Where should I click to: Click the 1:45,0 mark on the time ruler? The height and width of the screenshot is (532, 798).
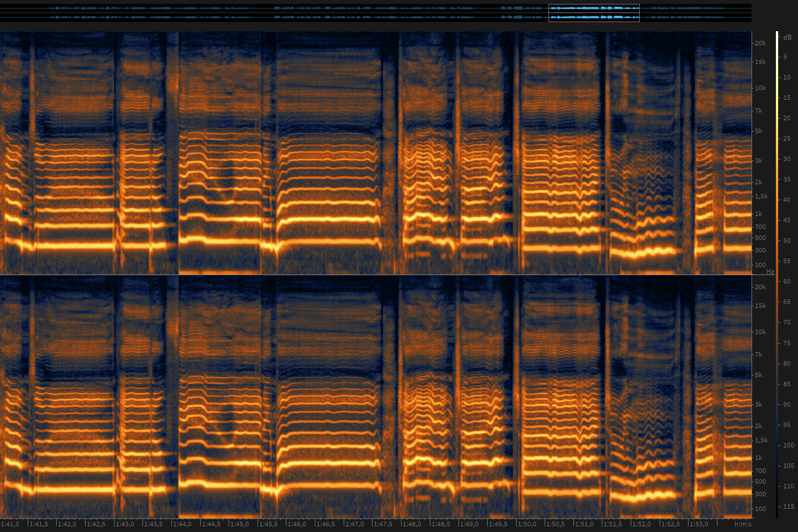point(239,524)
